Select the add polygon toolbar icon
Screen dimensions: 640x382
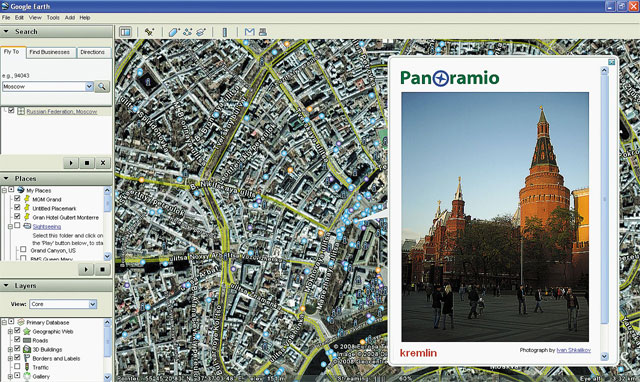[174, 32]
